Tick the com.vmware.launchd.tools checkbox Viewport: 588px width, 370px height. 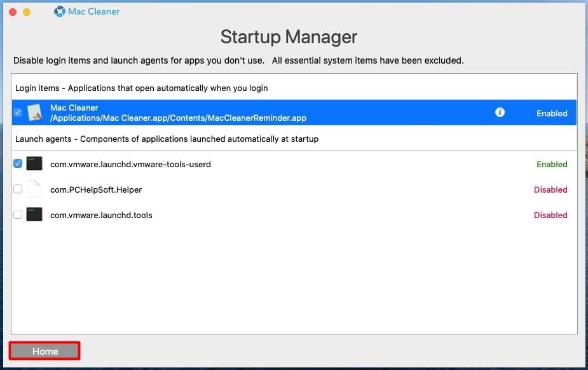pyautogui.click(x=18, y=214)
